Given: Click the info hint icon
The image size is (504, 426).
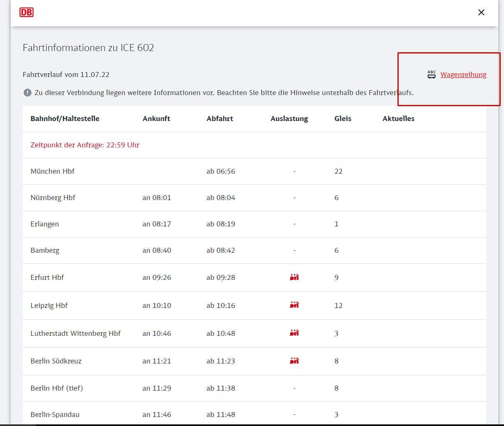Looking at the screenshot, I should 27,93.
